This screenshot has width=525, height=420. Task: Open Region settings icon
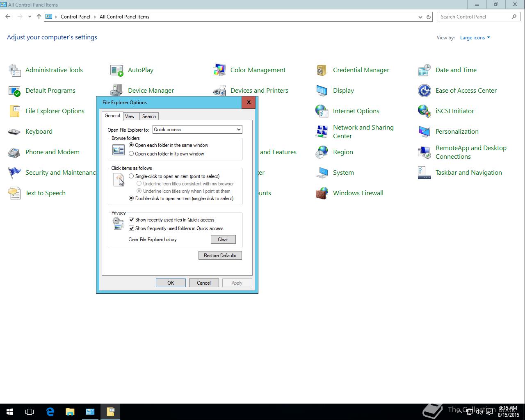[322, 152]
